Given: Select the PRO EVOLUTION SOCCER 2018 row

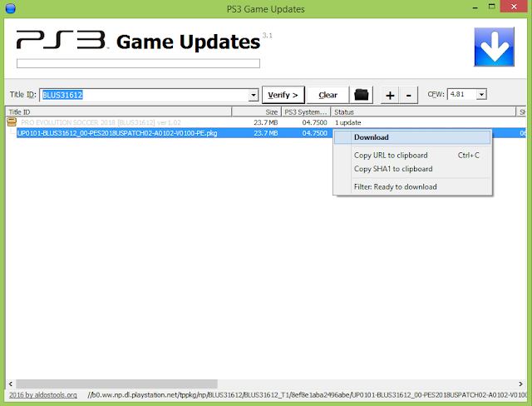Looking at the screenshot, I should 266,122.
